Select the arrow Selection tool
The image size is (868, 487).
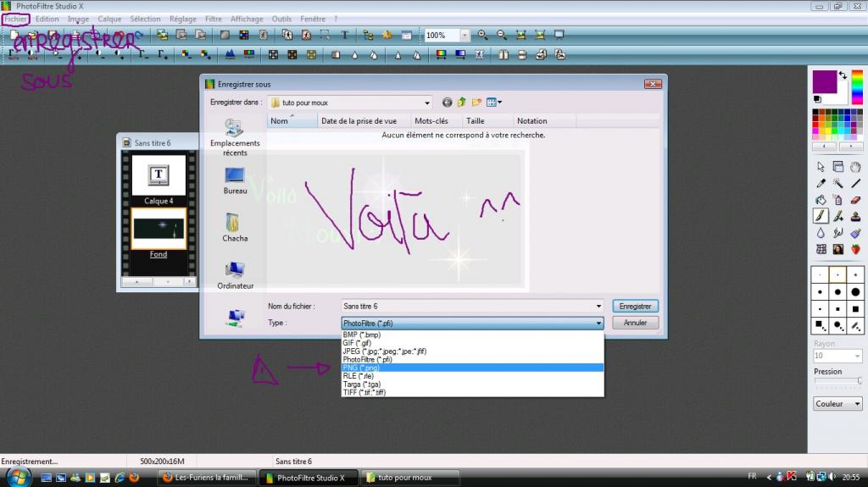pyautogui.click(x=821, y=167)
